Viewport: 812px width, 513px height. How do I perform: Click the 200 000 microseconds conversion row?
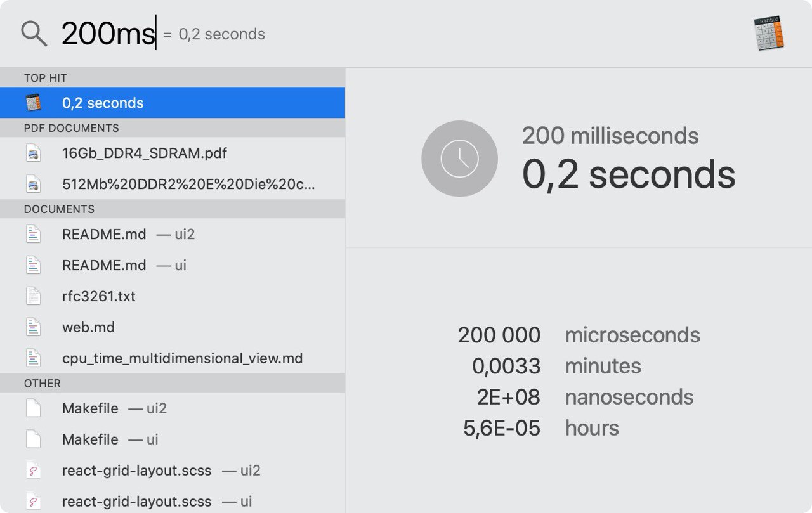[x=579, y=335]
